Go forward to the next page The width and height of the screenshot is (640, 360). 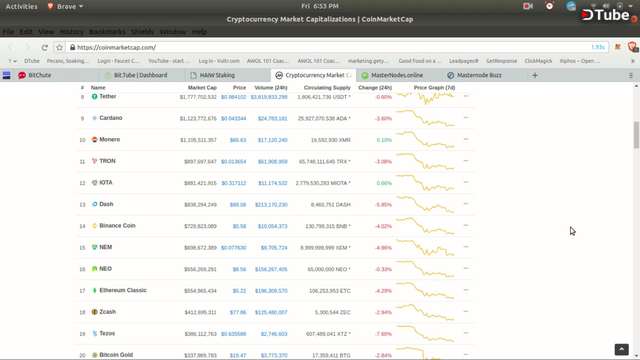(x=28, y=47)
